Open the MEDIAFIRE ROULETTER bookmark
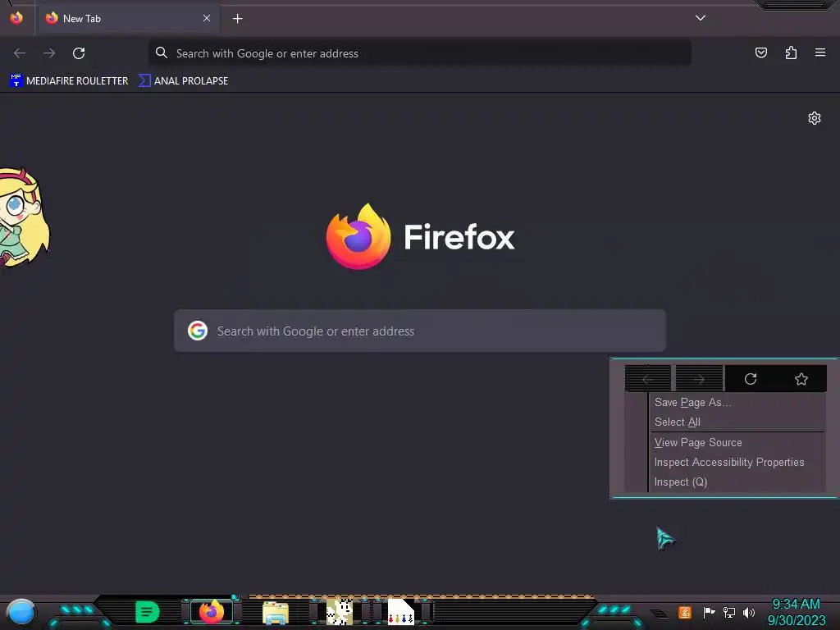Viewport: 840px width, 630px height. [69, 81]
